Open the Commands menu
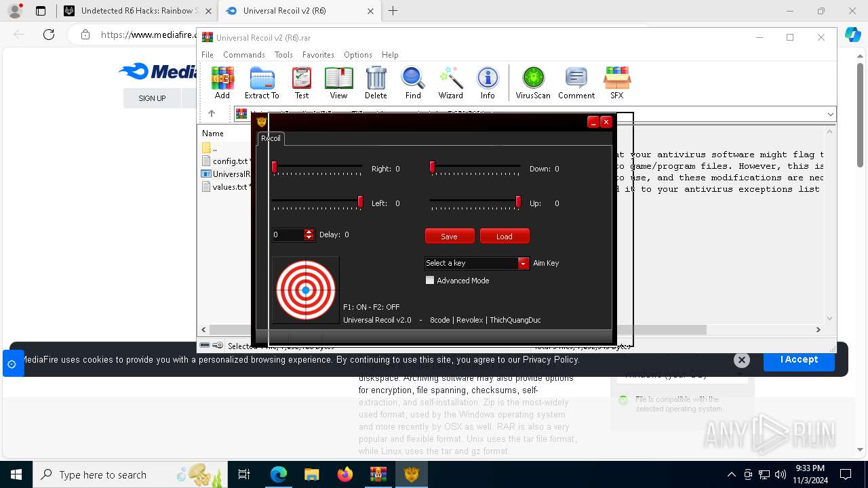The height and width of the screenshot is (488, 868). tap(244, 55)
